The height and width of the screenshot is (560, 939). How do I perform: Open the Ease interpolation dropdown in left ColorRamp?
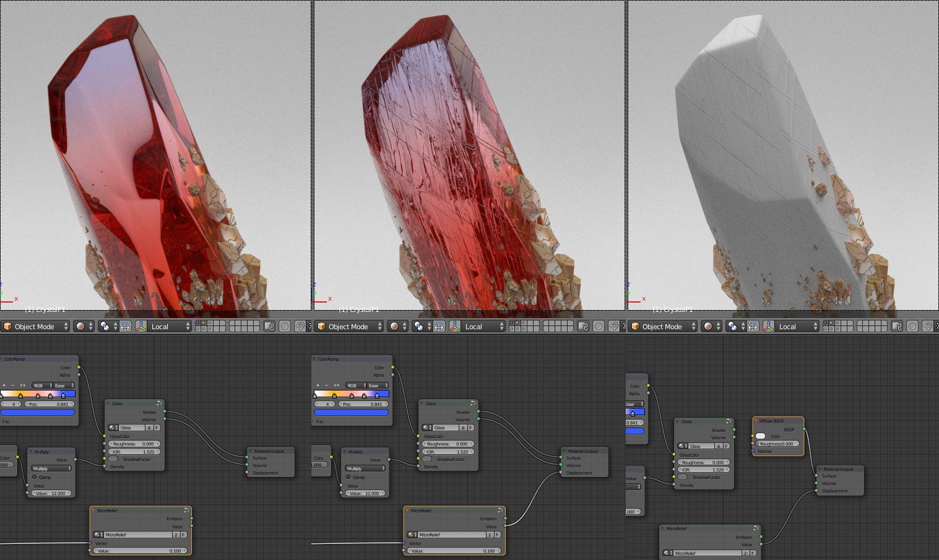click(63, 386)
